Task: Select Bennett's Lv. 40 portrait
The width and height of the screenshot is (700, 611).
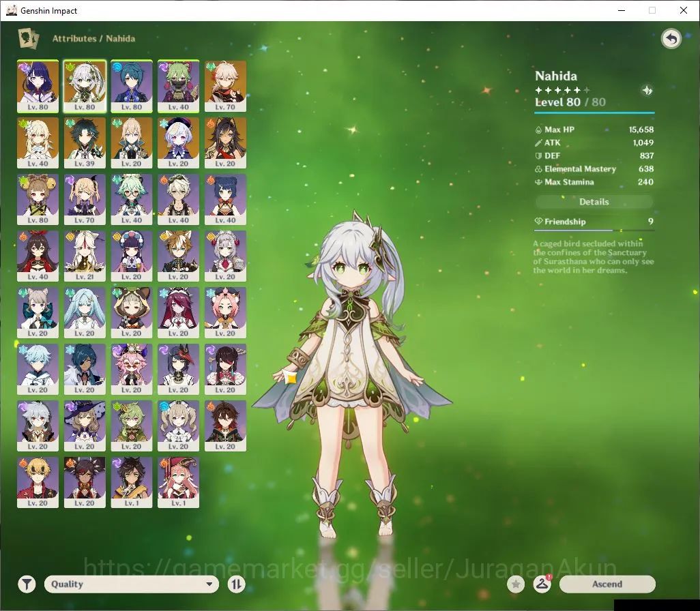Action: (x=179, y=200)
